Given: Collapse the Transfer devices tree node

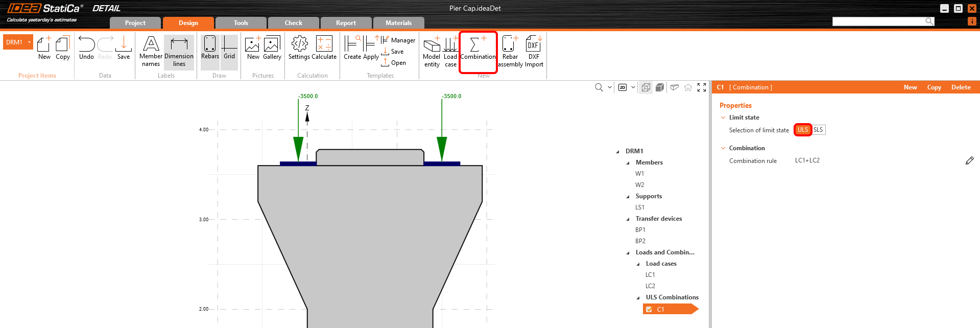Looking at the screenshot, I should point(628,219).
